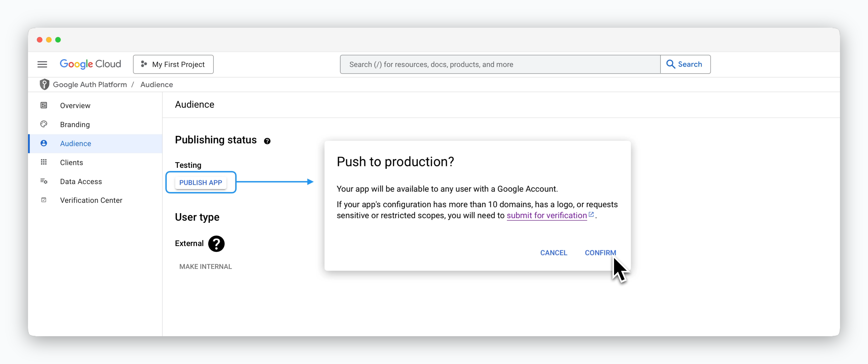This screenshot has width=868, height=364.
Task: Click the Push to production? dialog title
Action: (395, 162)
